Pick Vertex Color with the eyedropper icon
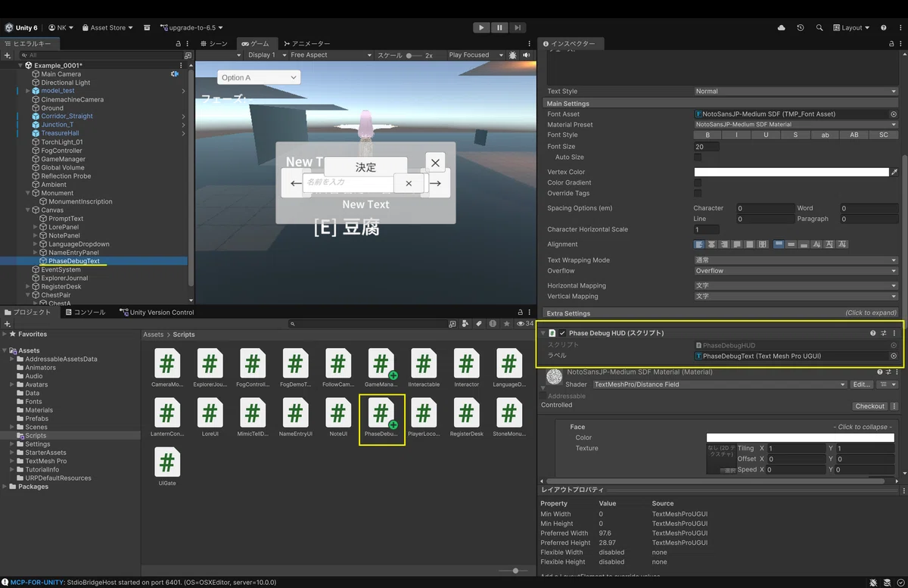Screen dimensions: 908x588 click(894, 173)
